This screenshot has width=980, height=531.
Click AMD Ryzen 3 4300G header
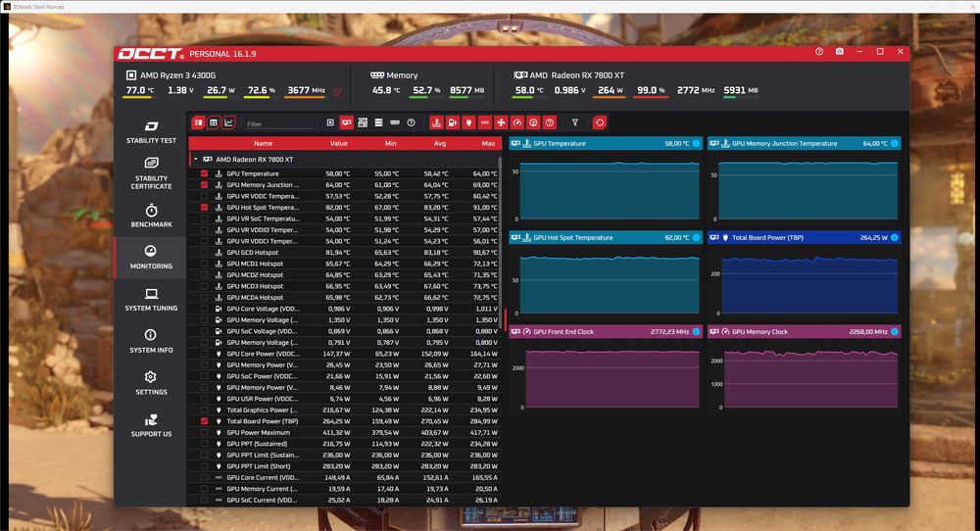pyautogui.click(x=171, y=75)
